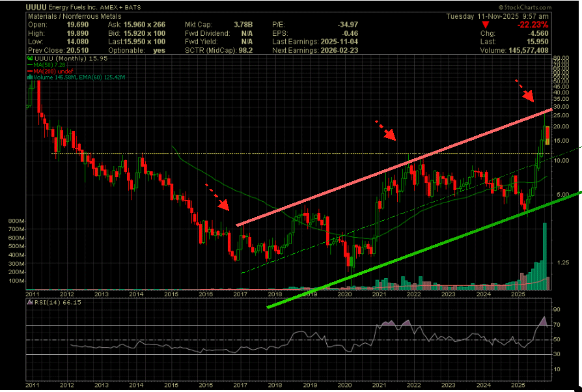Click the SCTR (MidCap) 98.2 reading
This screenshot has height=392, width=582.
click(x=219, y=51)
